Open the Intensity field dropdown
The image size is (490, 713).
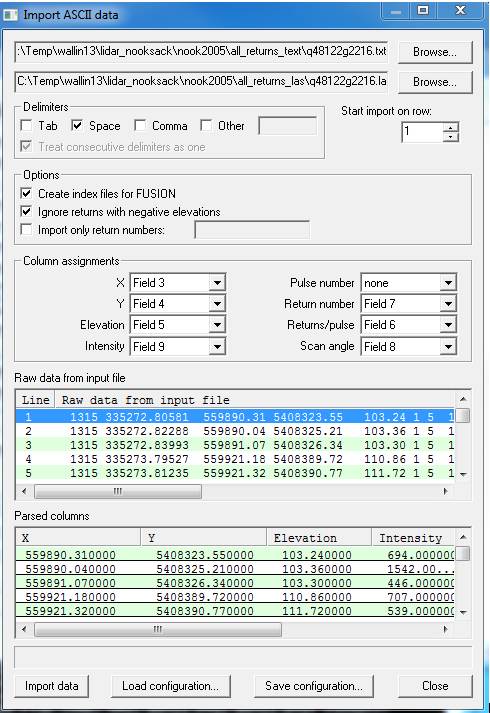[217, 346]
